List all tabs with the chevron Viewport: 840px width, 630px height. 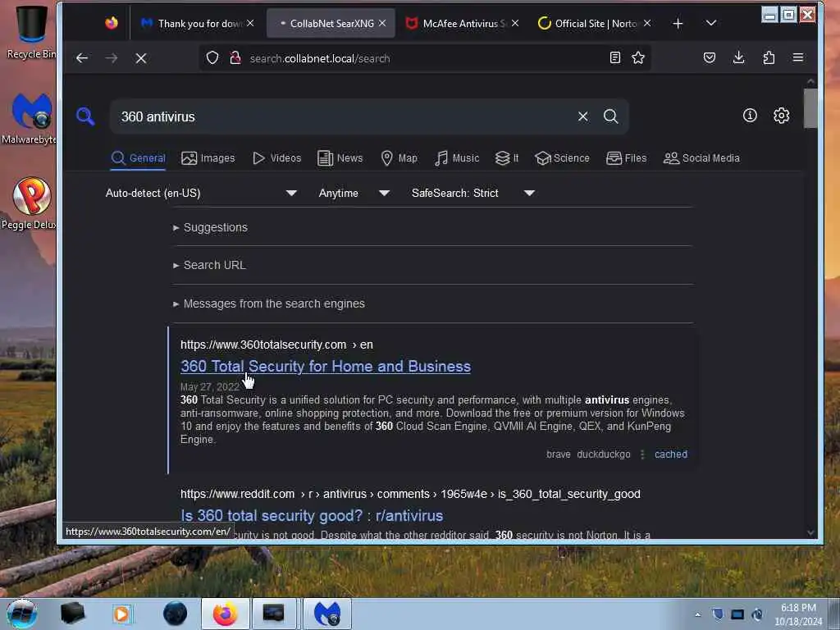[x=711, y=23]
